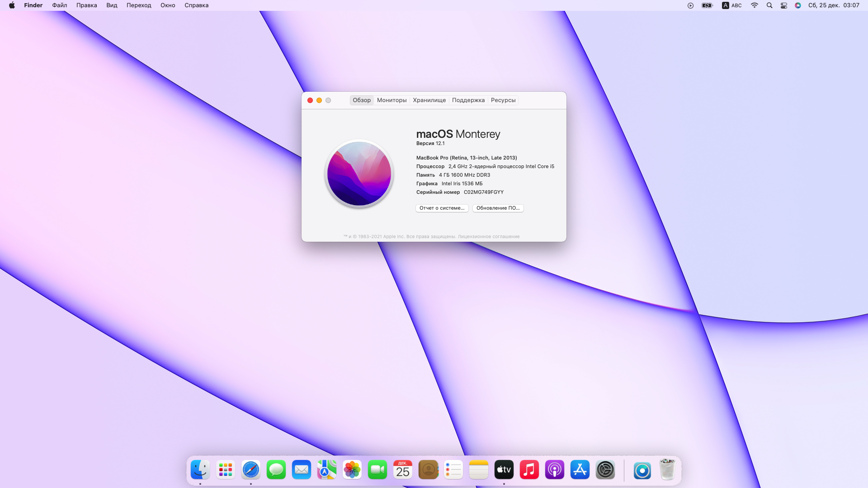
Task: Open the Переход menu
Action: 139,5
